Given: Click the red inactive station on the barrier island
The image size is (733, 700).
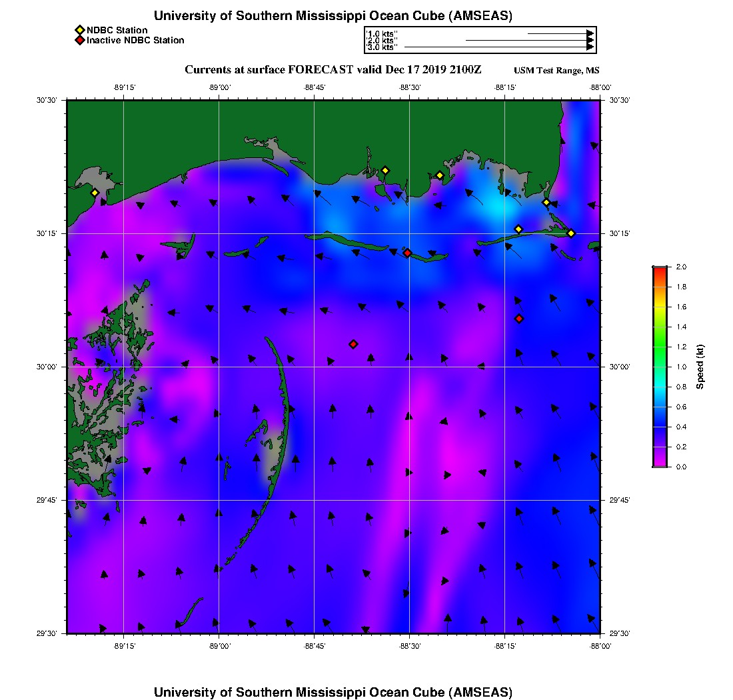Looking at the screenshot, I should tap(407, 253).
